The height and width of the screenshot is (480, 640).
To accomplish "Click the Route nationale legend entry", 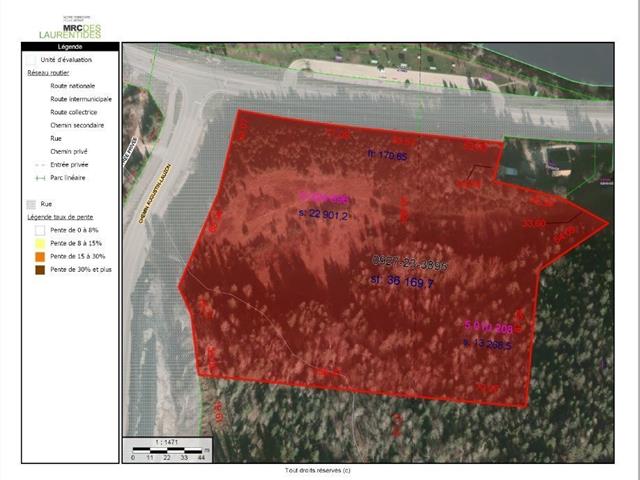I will pyautogui.click(x=72, y=87).
